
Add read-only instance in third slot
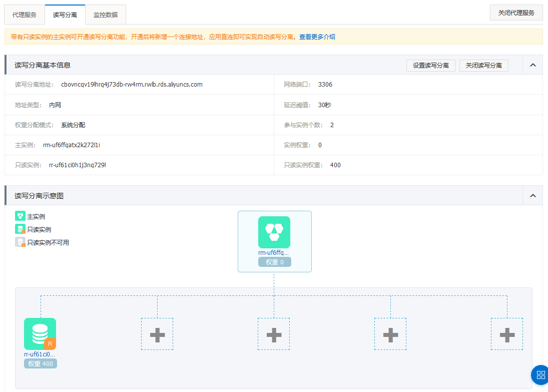point(274,334)
